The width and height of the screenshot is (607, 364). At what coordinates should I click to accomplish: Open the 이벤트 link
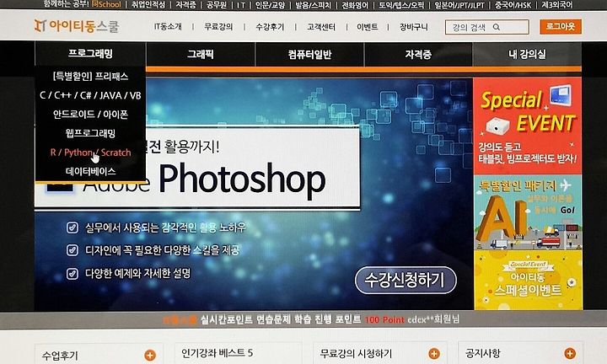click(367, 27)
